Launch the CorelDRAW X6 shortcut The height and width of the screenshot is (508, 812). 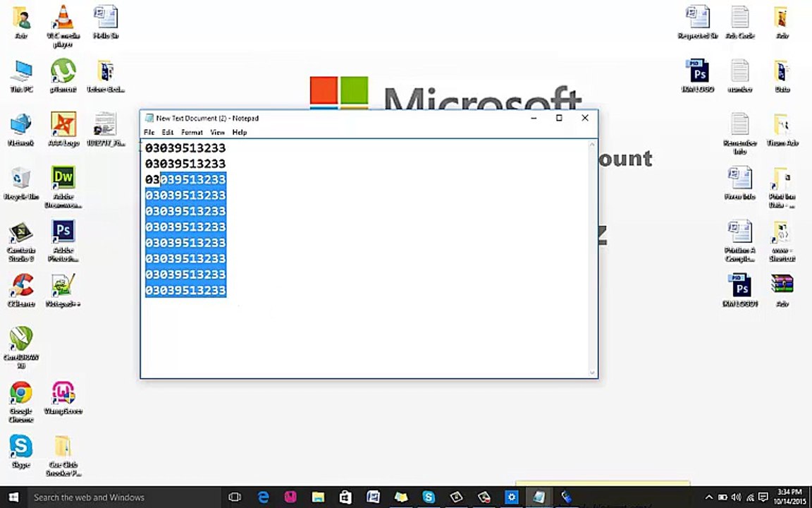point(21,348)
